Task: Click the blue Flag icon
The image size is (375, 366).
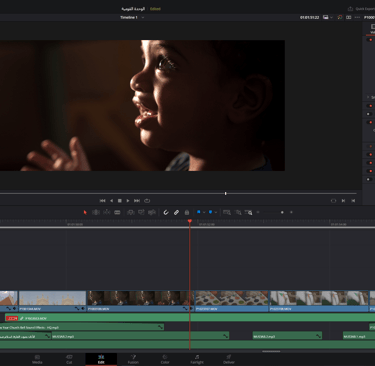Action: tap(199, 212)
